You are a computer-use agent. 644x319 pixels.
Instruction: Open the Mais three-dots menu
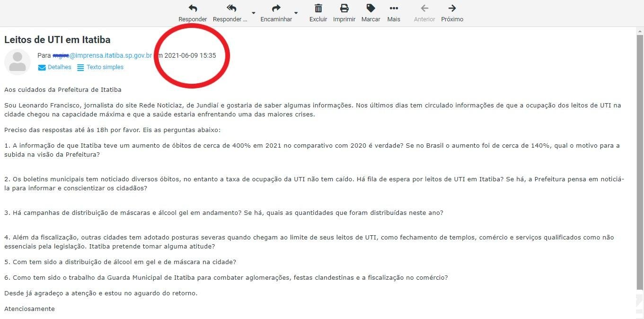click(x=393, y=9)
